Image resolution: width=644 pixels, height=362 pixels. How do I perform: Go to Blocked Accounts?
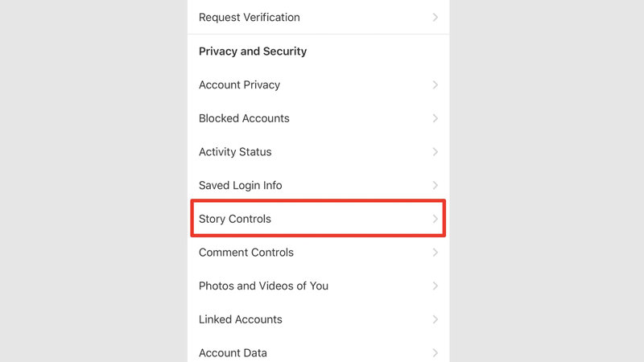pos(244,118)
